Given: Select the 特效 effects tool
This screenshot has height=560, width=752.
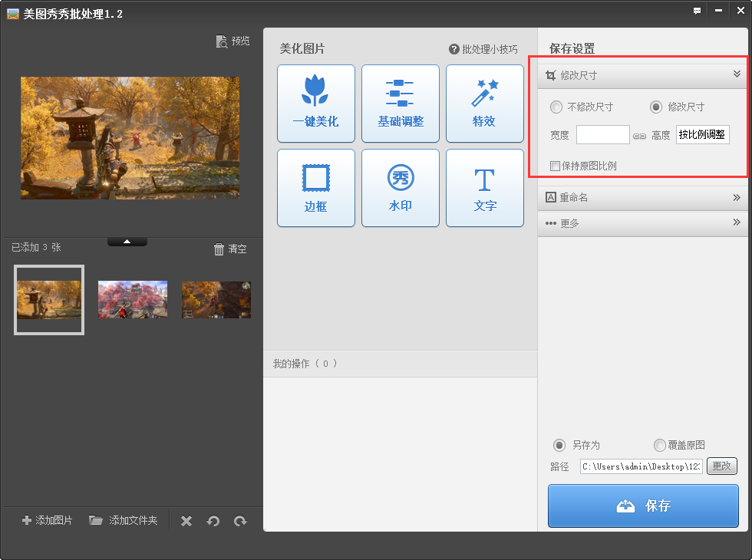Looking at the screenshot, I should click(484, 103).
